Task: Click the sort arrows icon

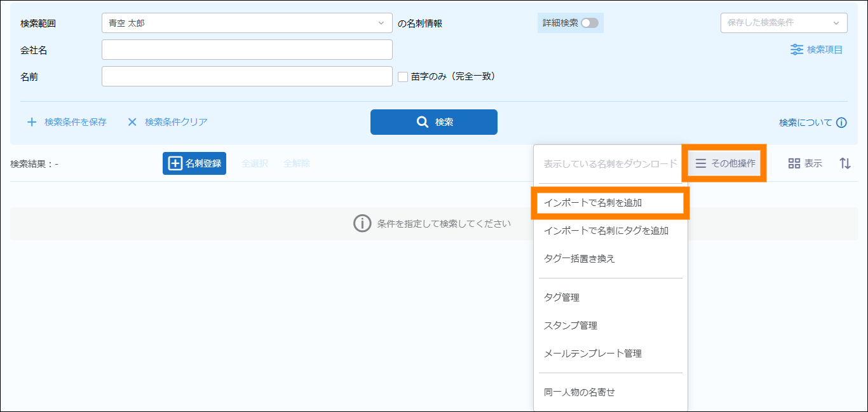Action: [x=844, y=163]
